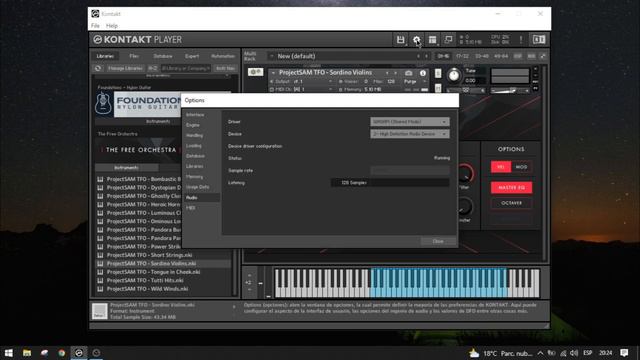Click the Kontakt app icon in taskbar
The image size is (640, 360).
(x=79, y=353)
